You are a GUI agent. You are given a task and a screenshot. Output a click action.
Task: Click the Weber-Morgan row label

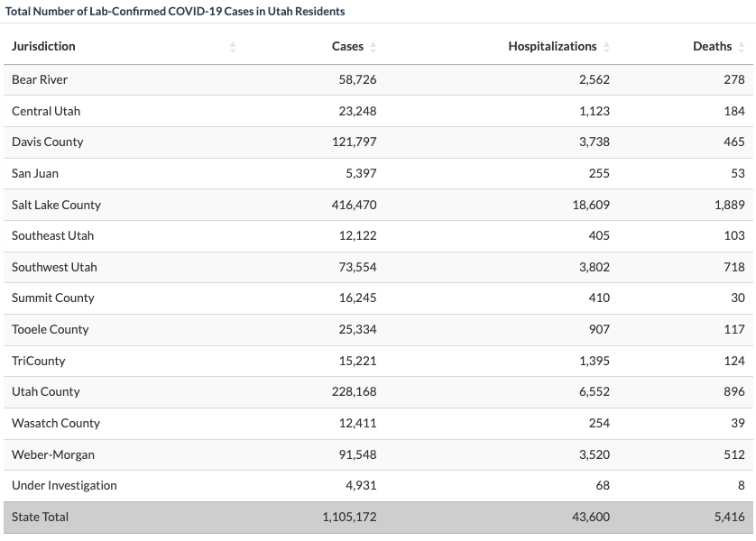click(x=53, y=454)
